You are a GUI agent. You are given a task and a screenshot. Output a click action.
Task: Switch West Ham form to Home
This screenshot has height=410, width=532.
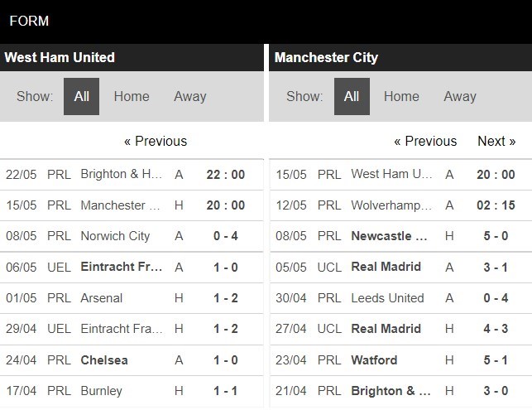coord(132,97)
